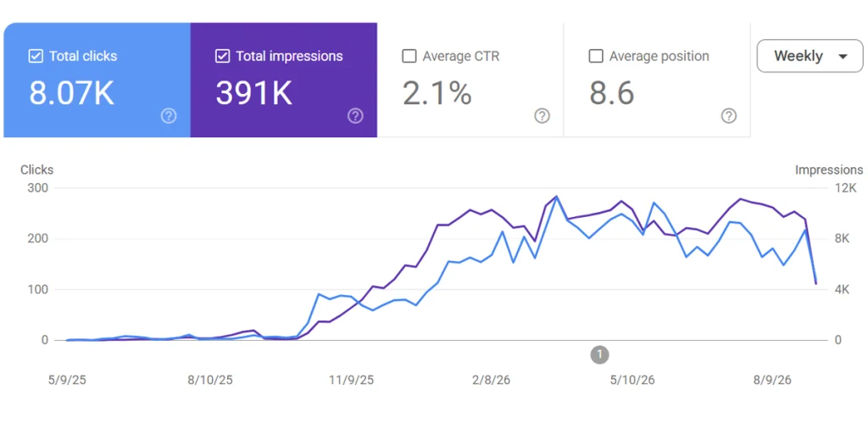Click the 2/8/26 date label
868x434 pixels.
pyautogui.click(x=491, y=381)
